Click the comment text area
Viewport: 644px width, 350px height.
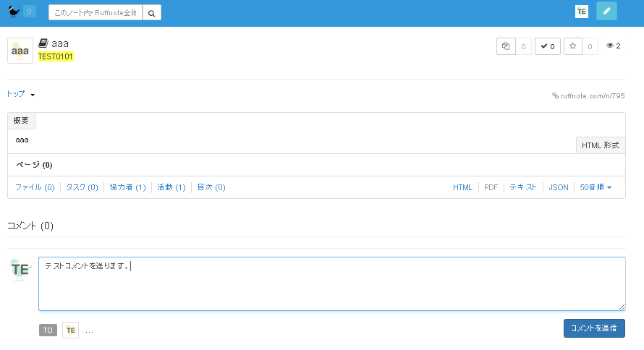(331, 283)
